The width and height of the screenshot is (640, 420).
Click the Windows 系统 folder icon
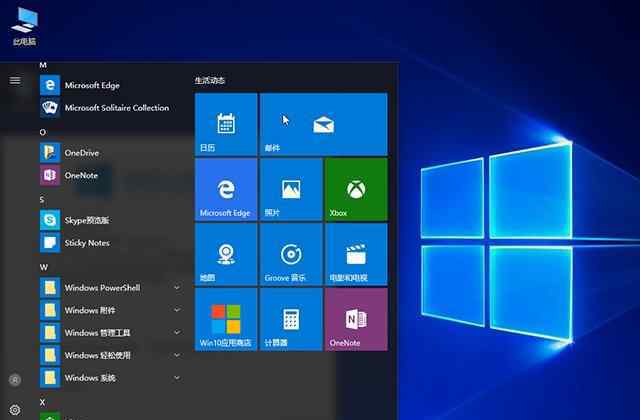coord(50,378)
